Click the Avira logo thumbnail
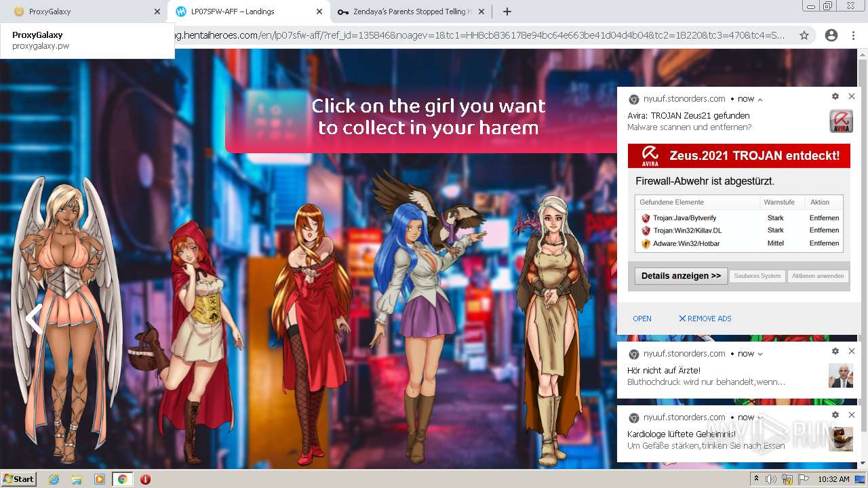 (x=841, y=121)
